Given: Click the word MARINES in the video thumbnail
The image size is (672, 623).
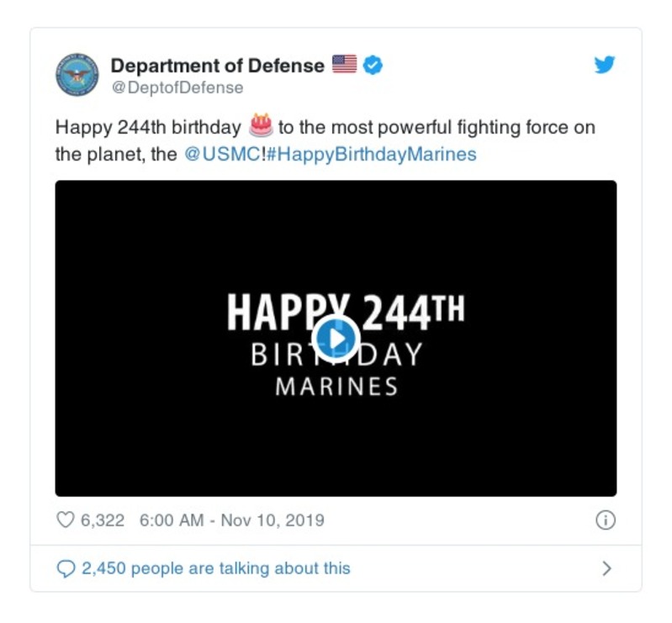Looking at the screenshot, I should 336,387.
